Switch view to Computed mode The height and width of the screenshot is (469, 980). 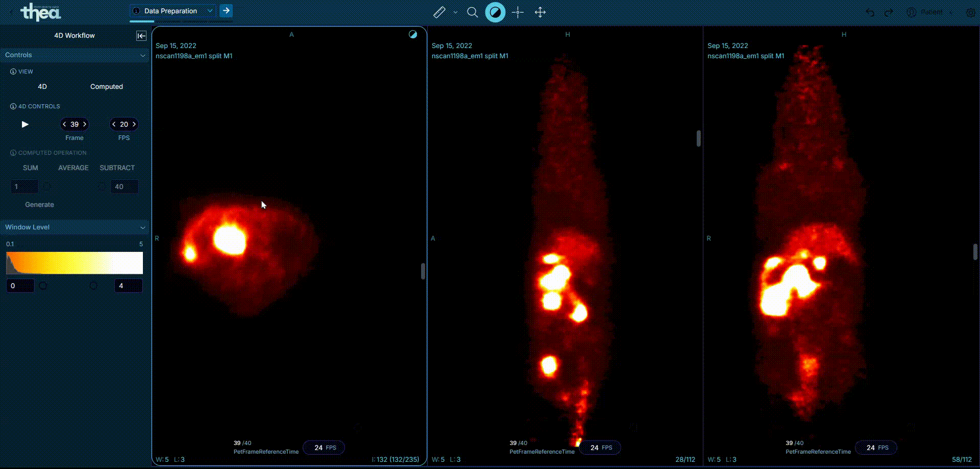click(x=106, y=87)
